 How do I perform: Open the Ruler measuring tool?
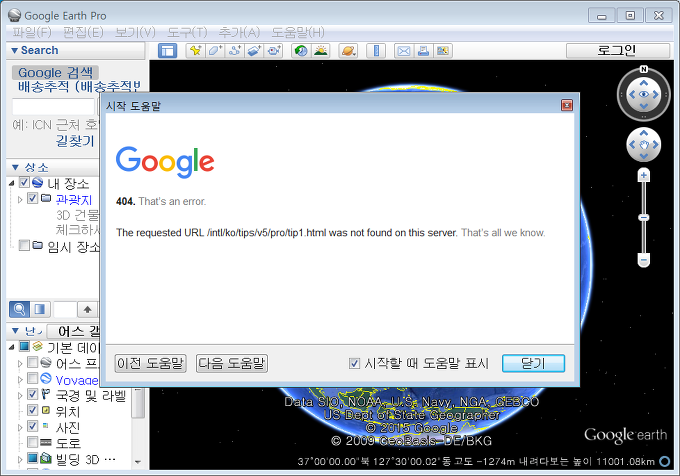tap(376, 51)
